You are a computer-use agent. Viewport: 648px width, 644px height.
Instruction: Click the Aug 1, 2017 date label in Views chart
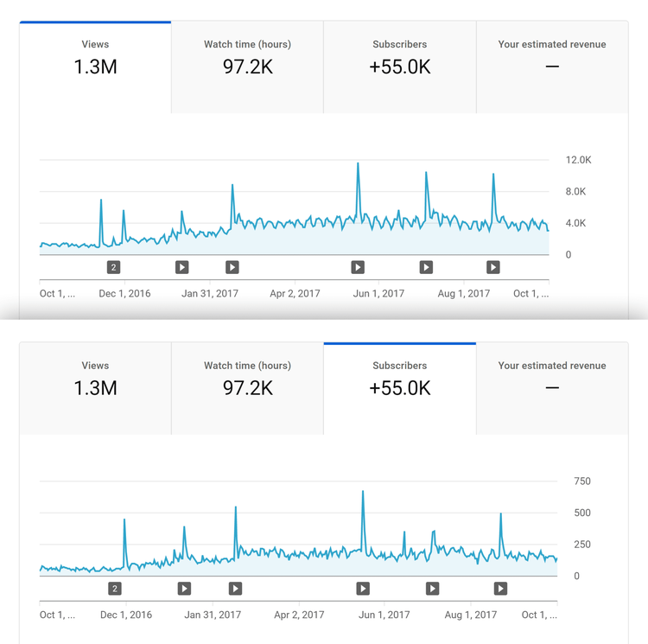[x=464, y=294]
